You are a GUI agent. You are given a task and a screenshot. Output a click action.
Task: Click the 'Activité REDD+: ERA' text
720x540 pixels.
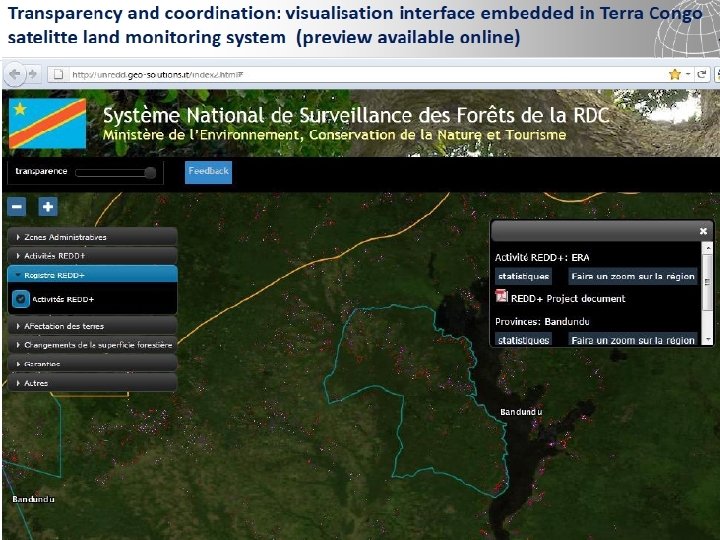tap(542, 257)
